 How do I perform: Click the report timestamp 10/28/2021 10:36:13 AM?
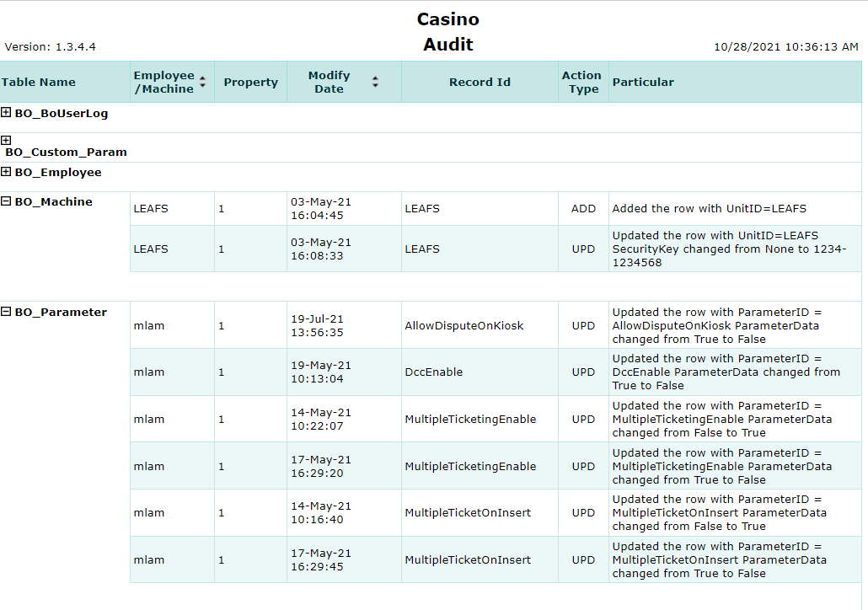(786, 47)
